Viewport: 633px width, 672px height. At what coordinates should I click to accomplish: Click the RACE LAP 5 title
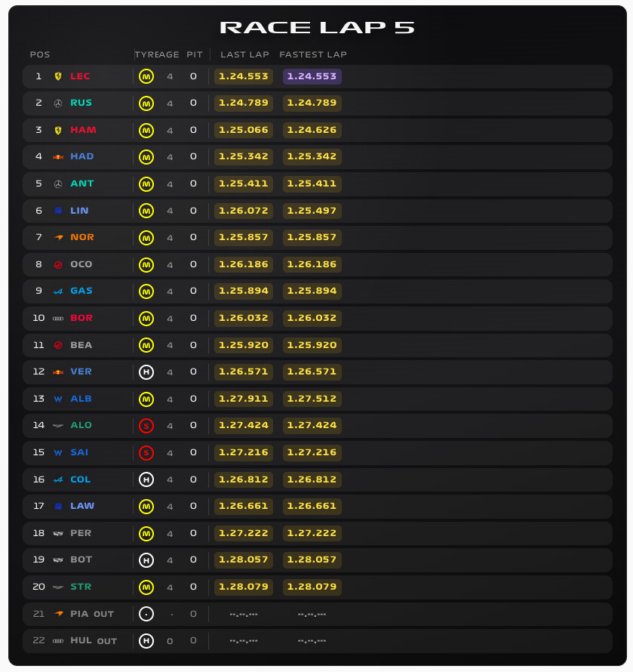click(317, 28)
